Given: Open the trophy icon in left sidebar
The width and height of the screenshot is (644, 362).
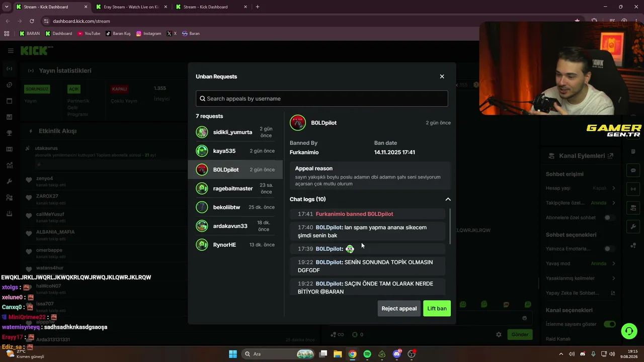Looking at the screenshot, I should coord(9,133).
